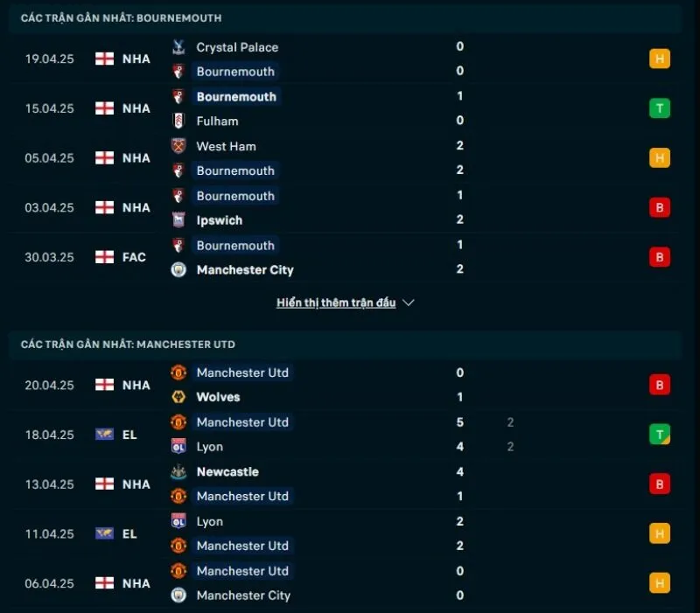This screenshot has width=700, height=613.
Task: Select the Manchester Utd red devil crest
Action: click(178, 373)
